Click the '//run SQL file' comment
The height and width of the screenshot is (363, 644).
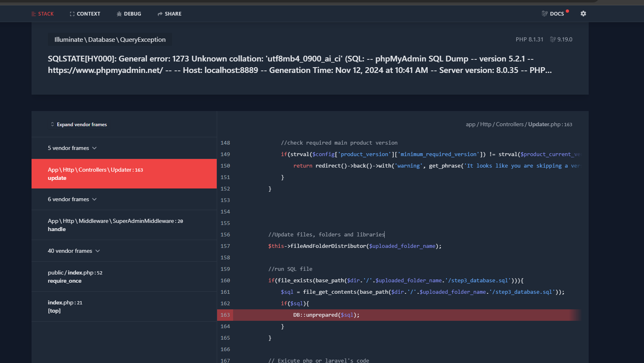tap(290, 269)
